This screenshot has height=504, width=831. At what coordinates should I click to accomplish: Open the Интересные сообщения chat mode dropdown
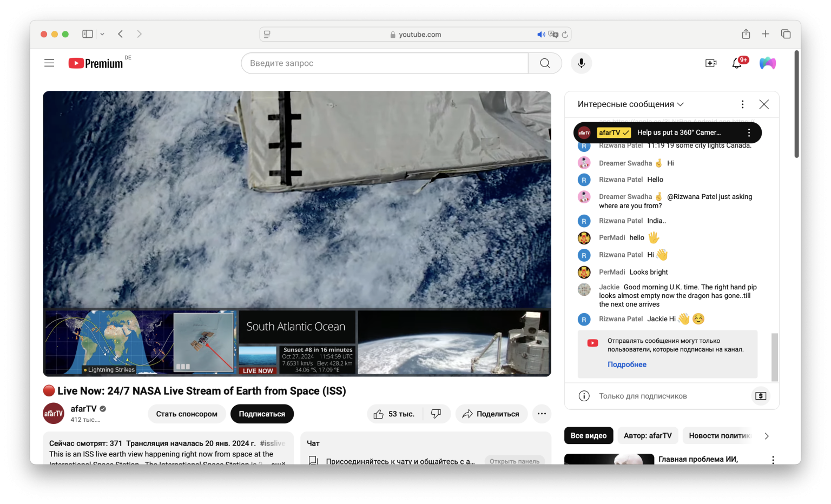629,104
